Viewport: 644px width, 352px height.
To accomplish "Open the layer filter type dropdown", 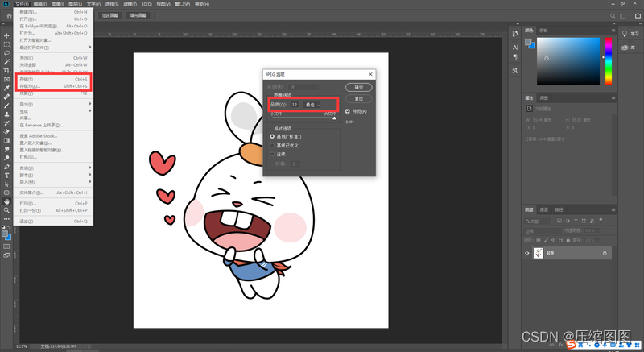I will [x=538, y=221].
